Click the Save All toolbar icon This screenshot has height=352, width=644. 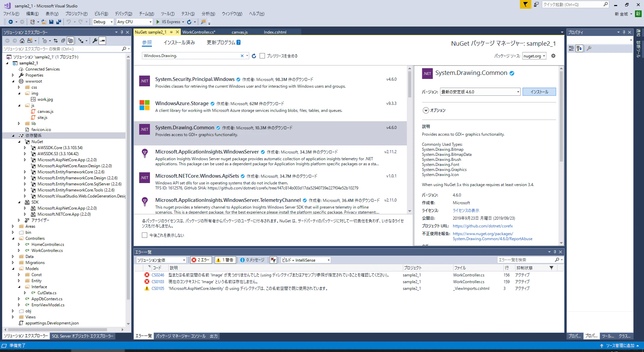click(59, 22)
